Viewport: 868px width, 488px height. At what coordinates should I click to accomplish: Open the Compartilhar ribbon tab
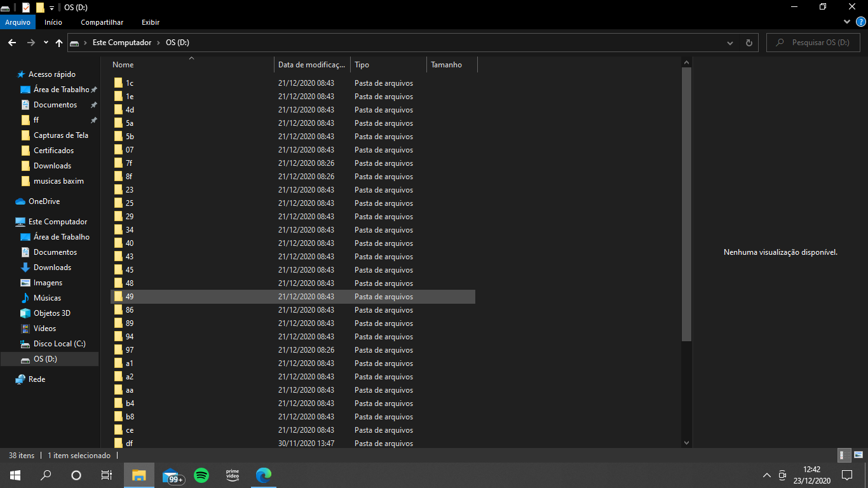tap(102, 22)
